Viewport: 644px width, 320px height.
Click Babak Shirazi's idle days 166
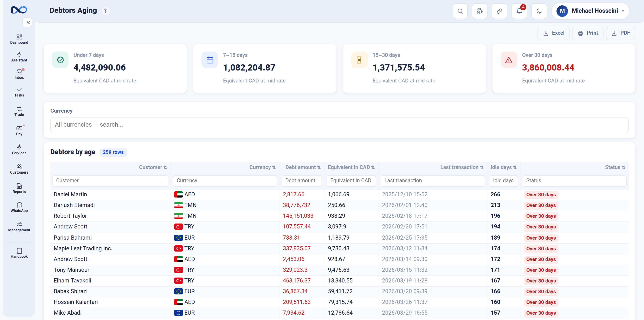495,292
